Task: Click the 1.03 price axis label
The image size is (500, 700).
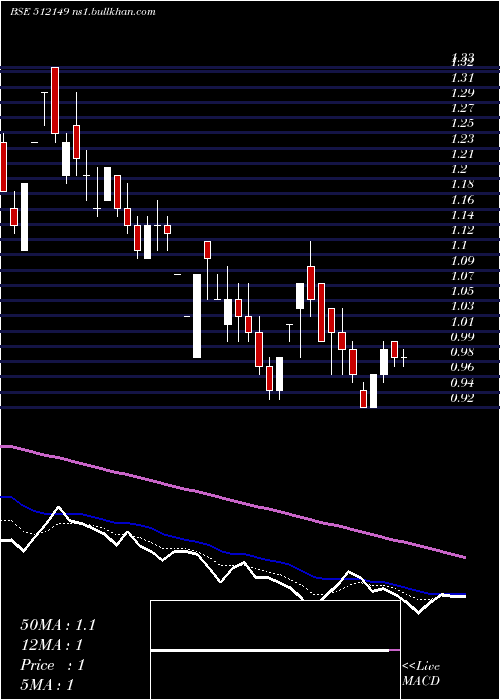Action: (x=462, y=306)
